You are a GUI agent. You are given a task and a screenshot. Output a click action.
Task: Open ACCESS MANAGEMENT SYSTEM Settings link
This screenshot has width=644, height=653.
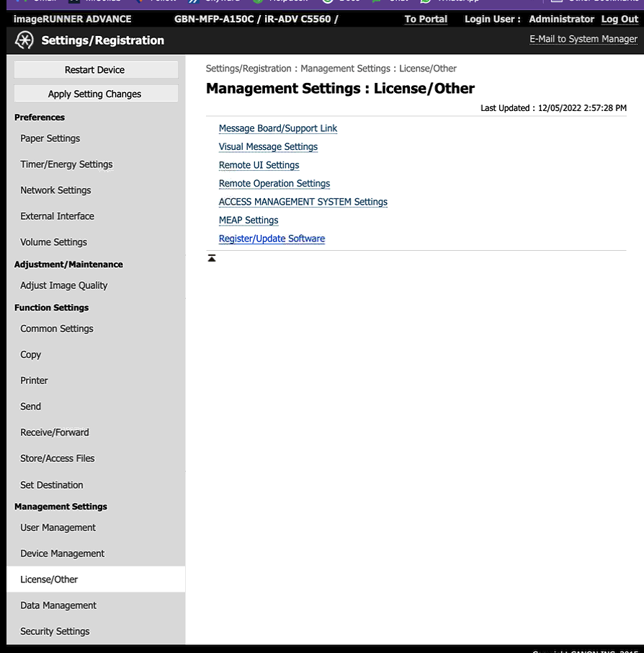click(303, 202)
